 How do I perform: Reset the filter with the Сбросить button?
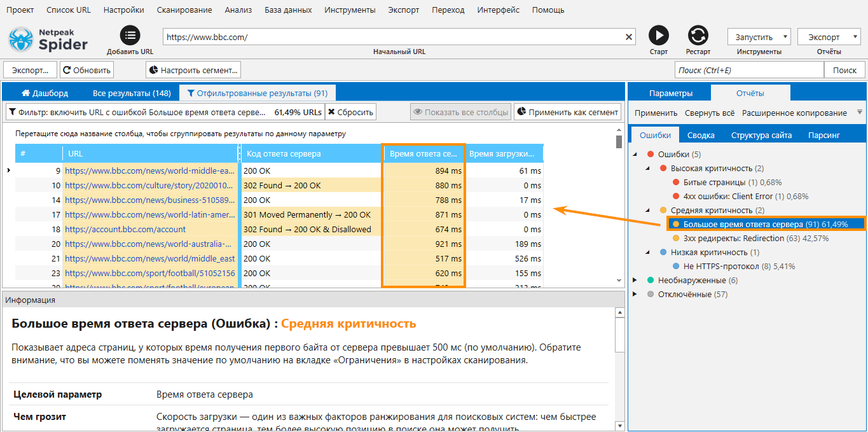pyautogui.click(x=351, y=111)
